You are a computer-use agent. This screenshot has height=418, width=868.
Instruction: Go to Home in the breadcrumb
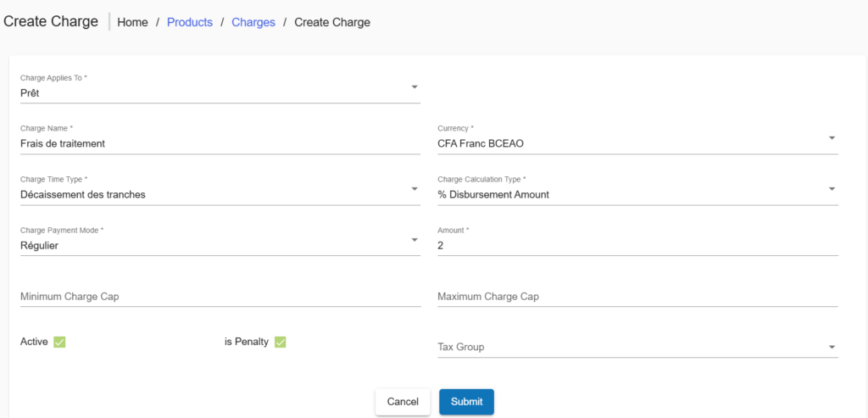(x=132, y=22)
